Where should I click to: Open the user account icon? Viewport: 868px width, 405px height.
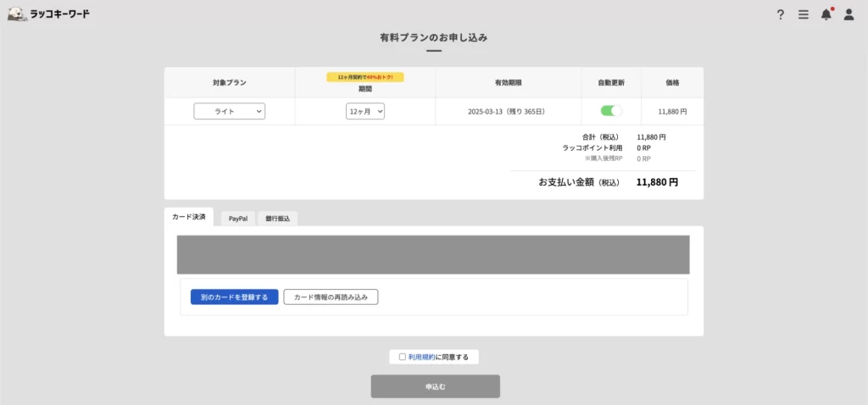[x=849, y=14]
